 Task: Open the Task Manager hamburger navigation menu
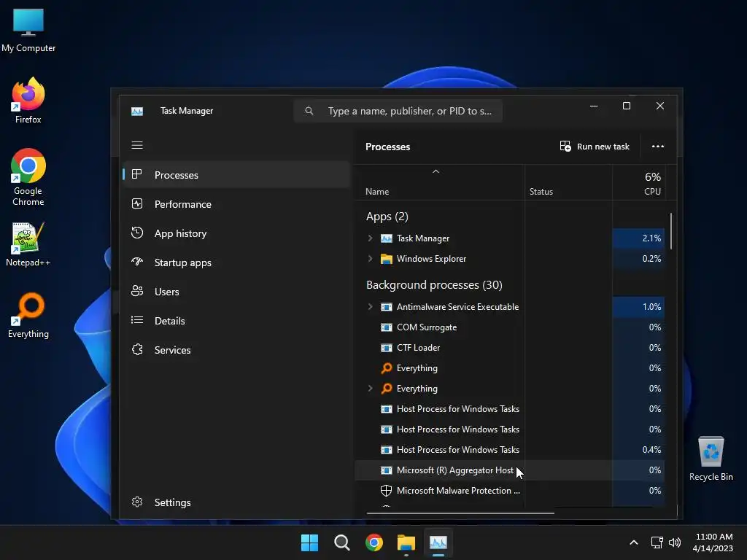[137, 145]
